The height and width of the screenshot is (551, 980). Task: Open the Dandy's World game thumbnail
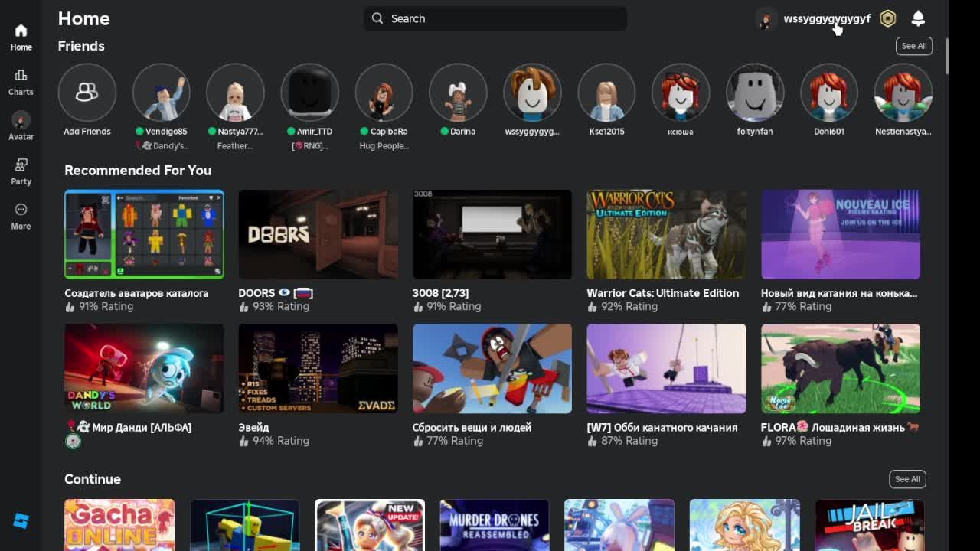pos(144,369)
